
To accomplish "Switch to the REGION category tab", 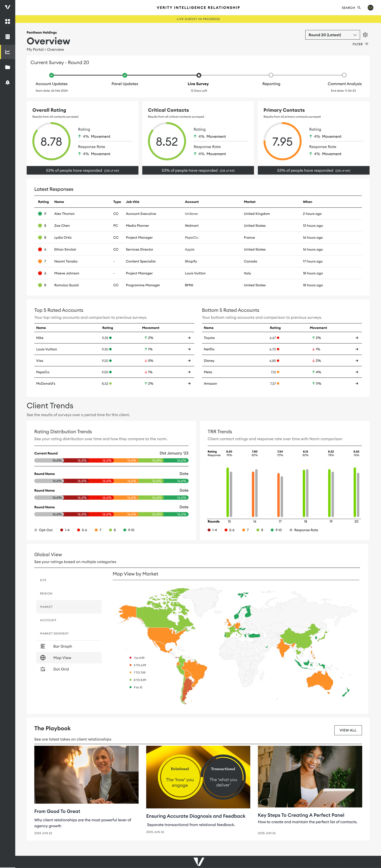I will 46,593.
